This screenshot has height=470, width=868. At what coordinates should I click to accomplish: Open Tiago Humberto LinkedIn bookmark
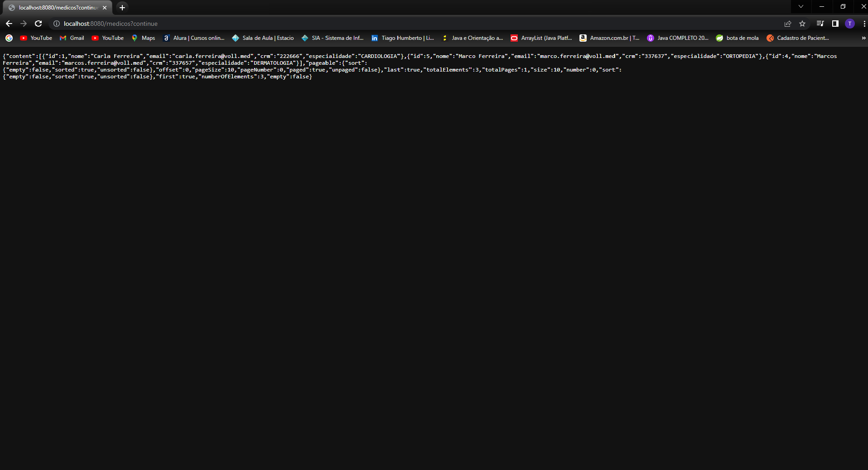(402, 38)
